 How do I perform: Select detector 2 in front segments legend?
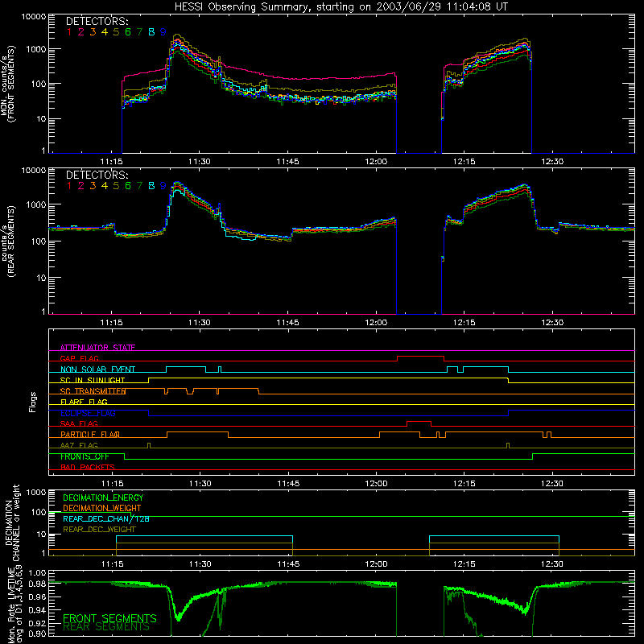point(81,32)
